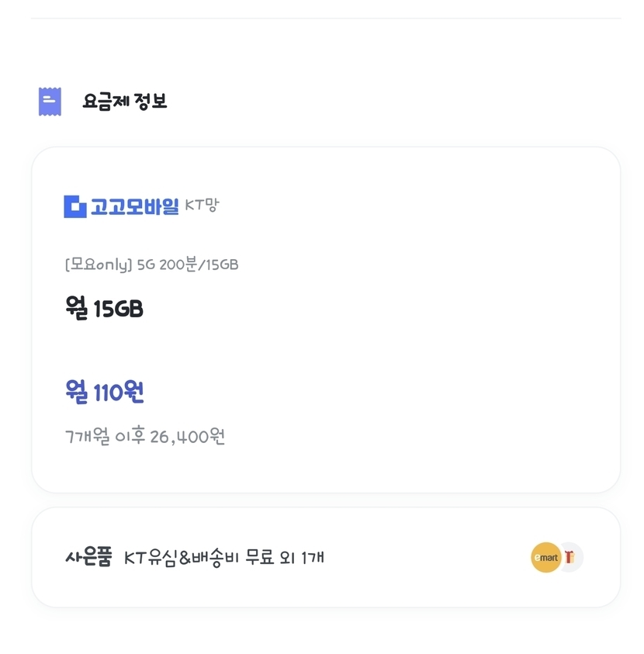Click the yellow emart badge icon
The width and height of the screenshot is (644, 654).
(545, 557)
